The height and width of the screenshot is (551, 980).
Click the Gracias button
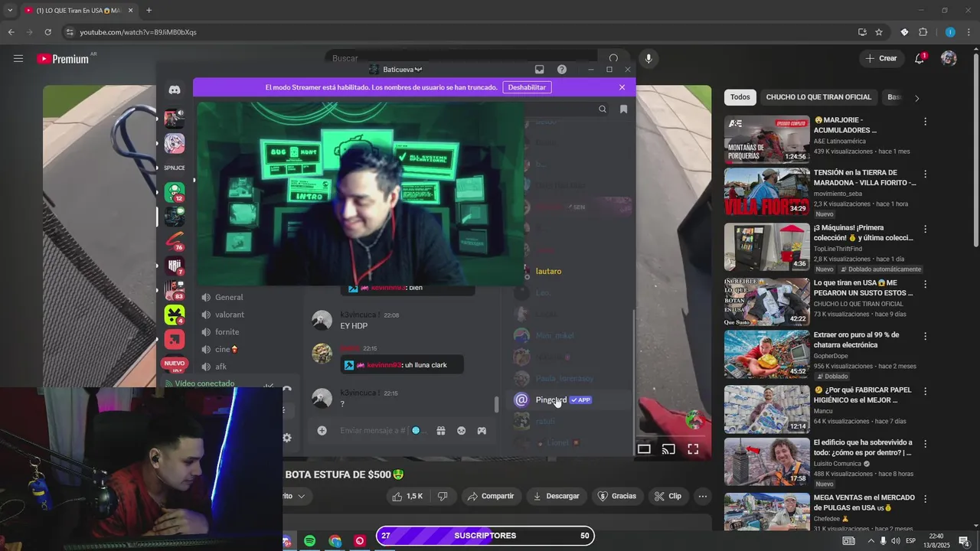[617, 496]
